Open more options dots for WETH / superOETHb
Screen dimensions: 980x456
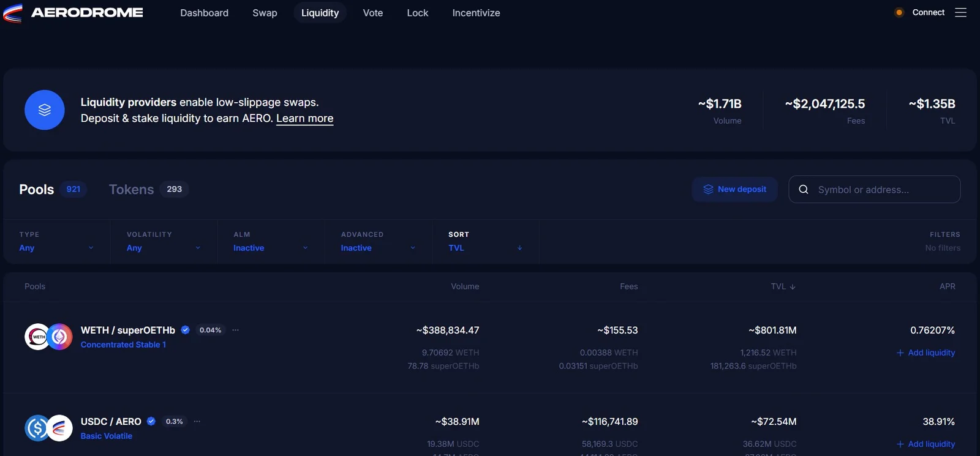(x=235, y=330)
